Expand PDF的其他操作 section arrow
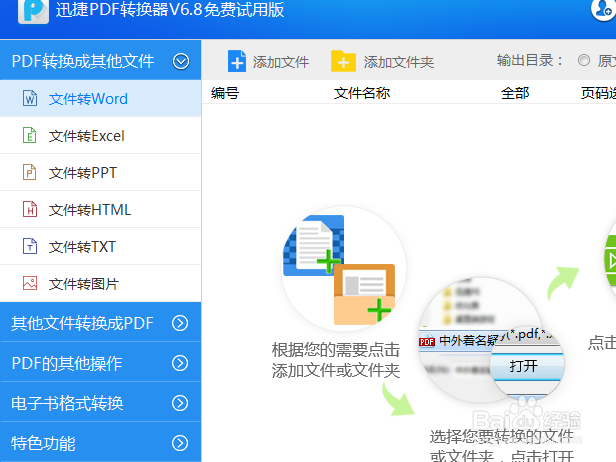The height and width of the screenshot is (462, 616). (x=180, y=363)
